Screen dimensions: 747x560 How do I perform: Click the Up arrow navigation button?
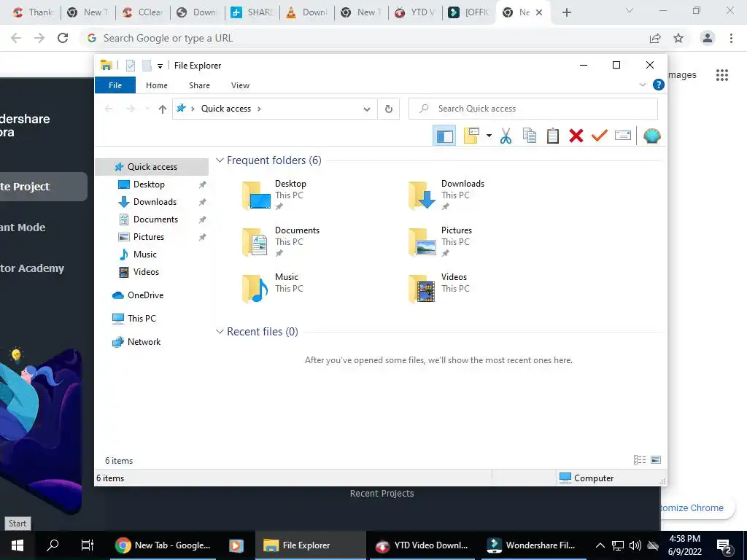[x=163, y=109]
